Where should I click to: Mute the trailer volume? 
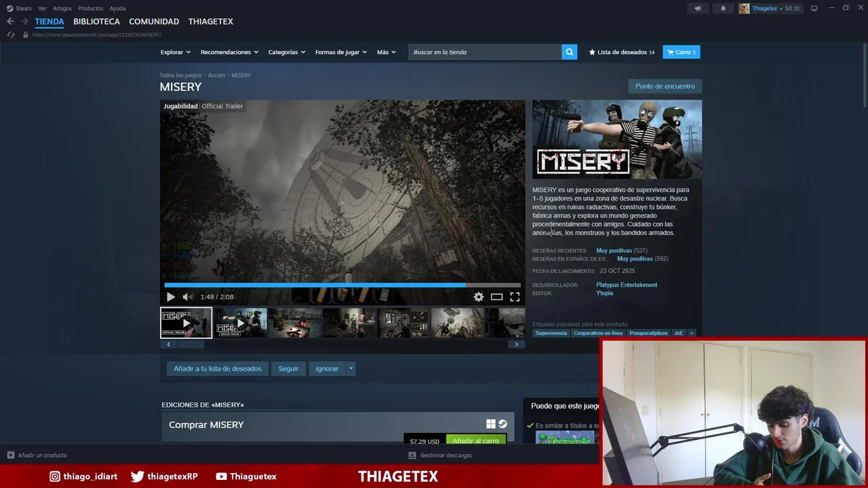188,297
